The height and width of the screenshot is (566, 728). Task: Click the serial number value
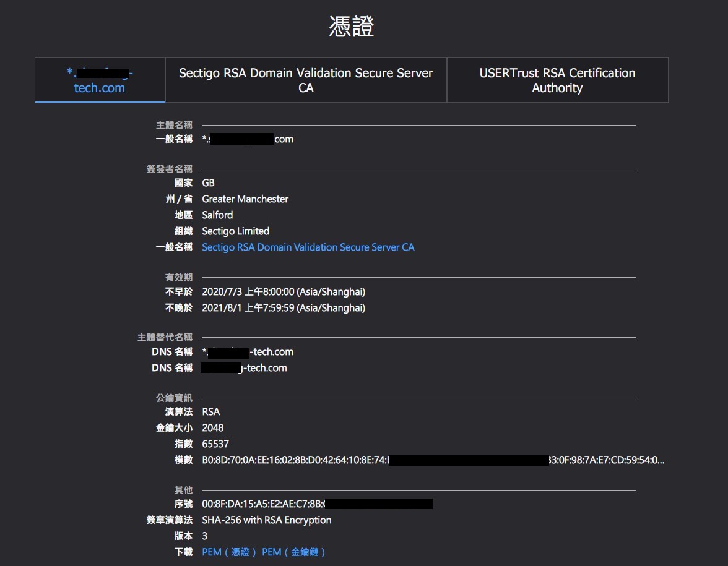tap(317, 504)
